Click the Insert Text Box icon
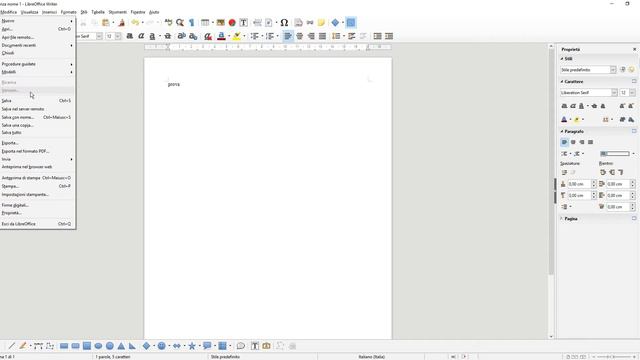The height and width of the screenshot is (360, 640). [243, 23]
